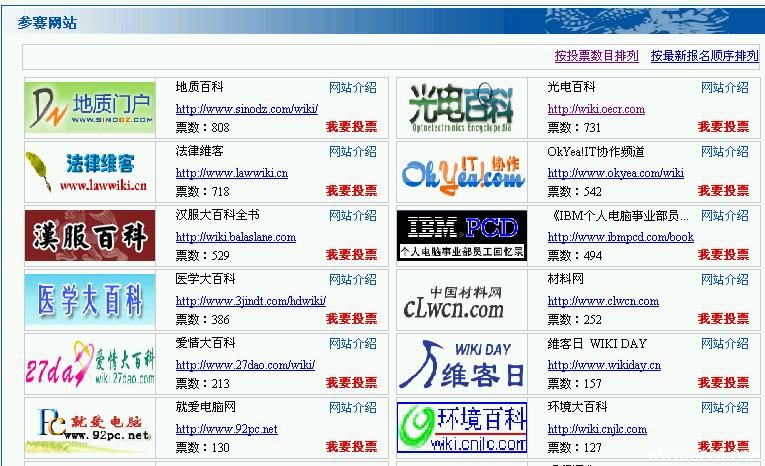The height and width of the screenshot is (466, 765).
Task: Open http://www.ibmpcd.com/book link
Action: click(x=621, y=237)
